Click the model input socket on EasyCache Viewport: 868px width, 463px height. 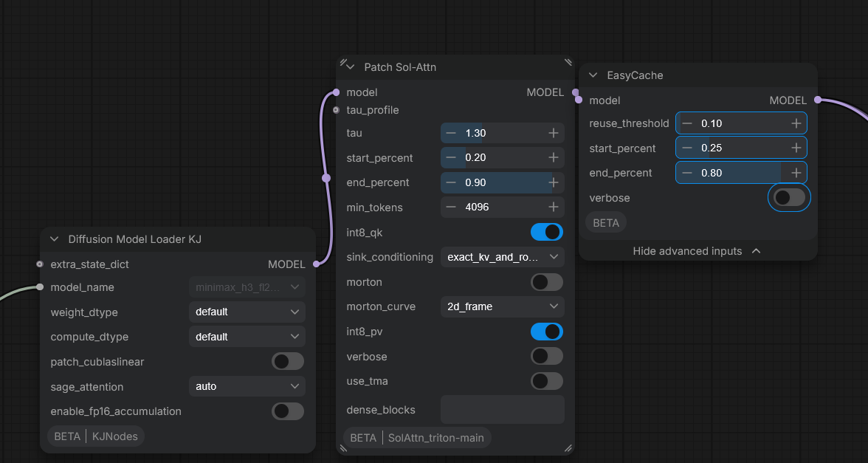click(579, 100)
